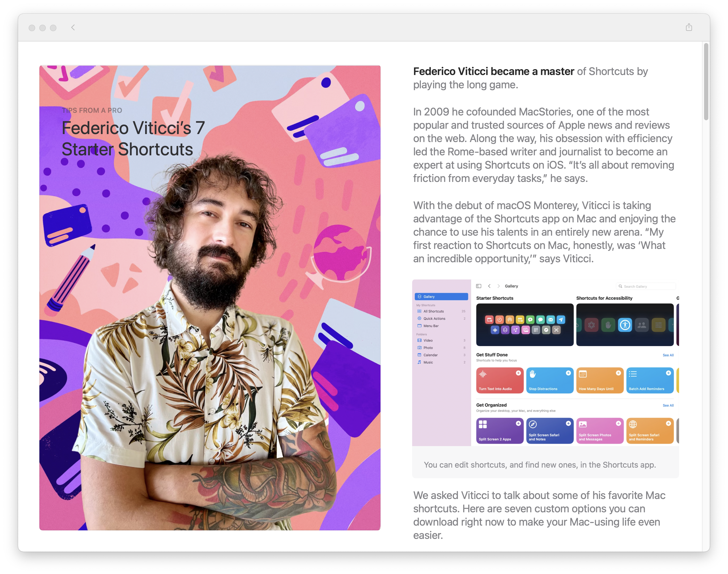Click See All for Get Stuff Done
Image resolution: width=728 pixels, height=574 pixels.
click(668, 355)
